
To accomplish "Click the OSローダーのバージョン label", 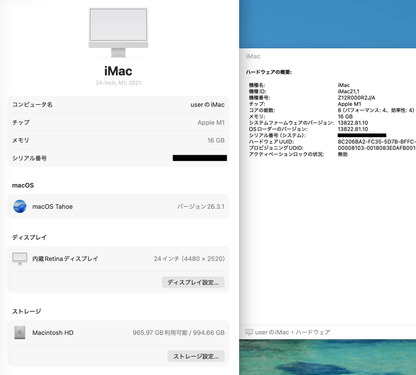I will [278, 129].
